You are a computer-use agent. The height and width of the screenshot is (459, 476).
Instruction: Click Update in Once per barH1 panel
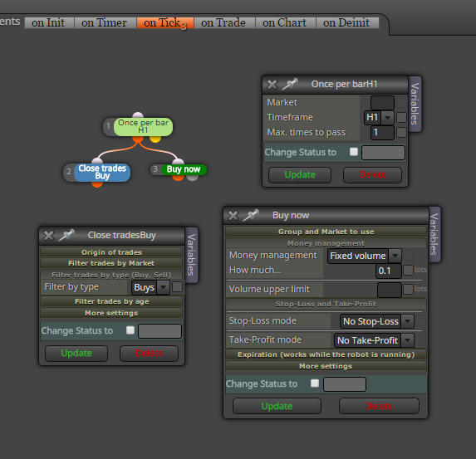(300, 175)
